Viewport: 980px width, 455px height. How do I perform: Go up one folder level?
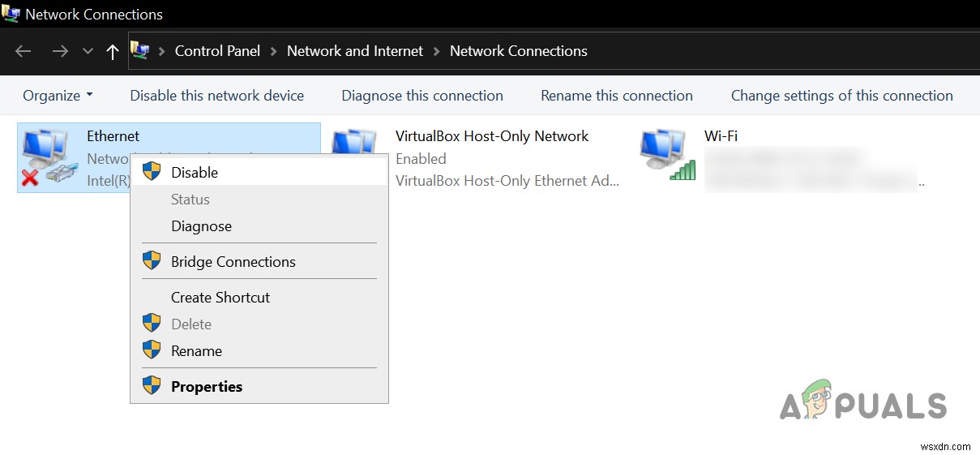(x=113, y=51)
